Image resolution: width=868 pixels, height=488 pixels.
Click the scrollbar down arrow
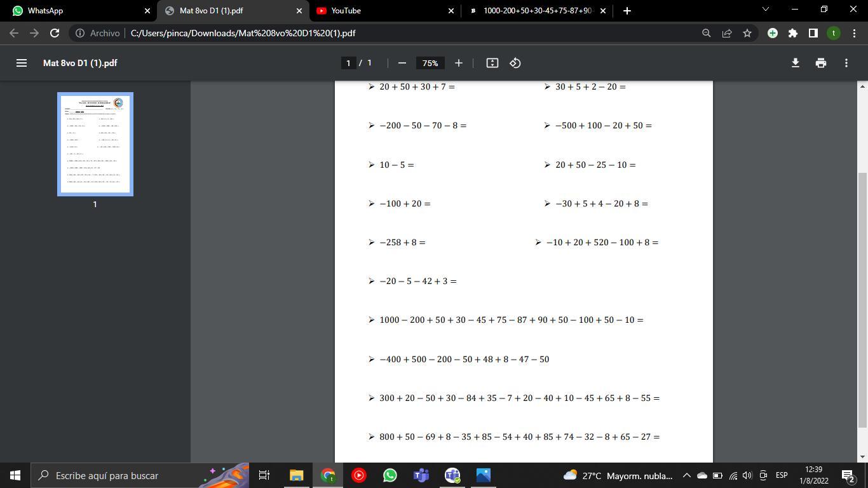click(862, 457)
